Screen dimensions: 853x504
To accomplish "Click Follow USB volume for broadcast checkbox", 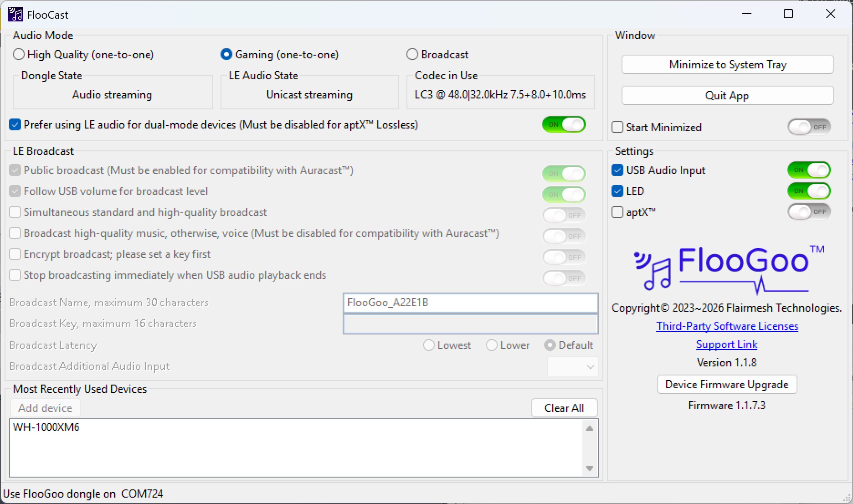I will pos(15,191).
